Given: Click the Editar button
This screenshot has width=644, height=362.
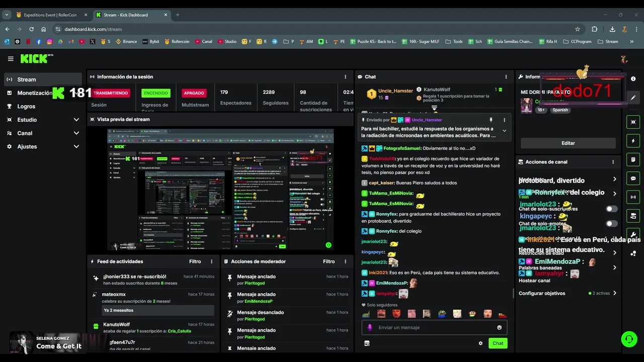Looking at the screenshot, I should pyautogui.click(x=568, y=143).
